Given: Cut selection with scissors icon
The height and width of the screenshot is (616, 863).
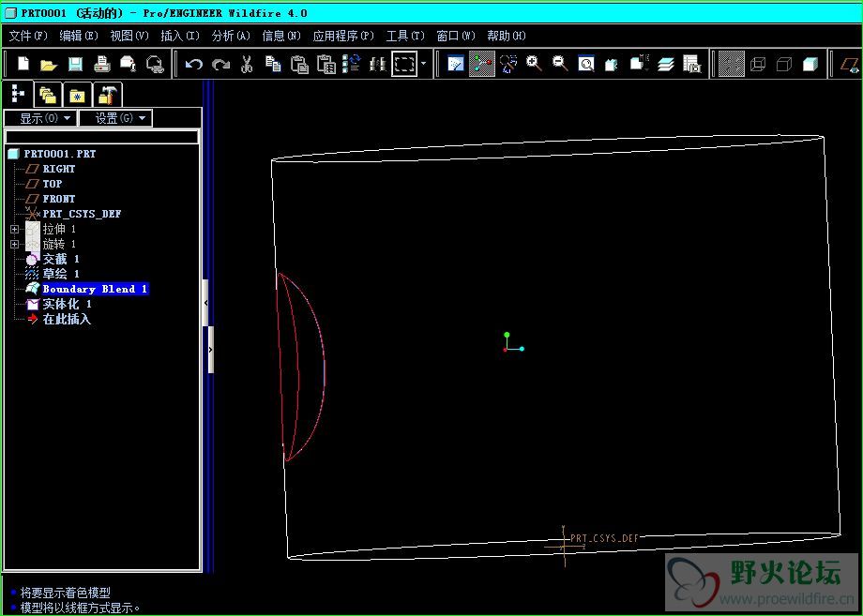Looking at the screenshot, I should click(247, 65).
